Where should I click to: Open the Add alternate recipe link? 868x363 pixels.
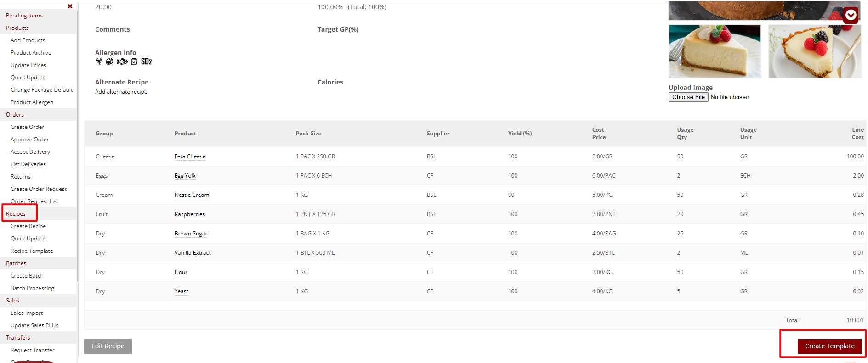pyautogui.click(x=121, y=92)
